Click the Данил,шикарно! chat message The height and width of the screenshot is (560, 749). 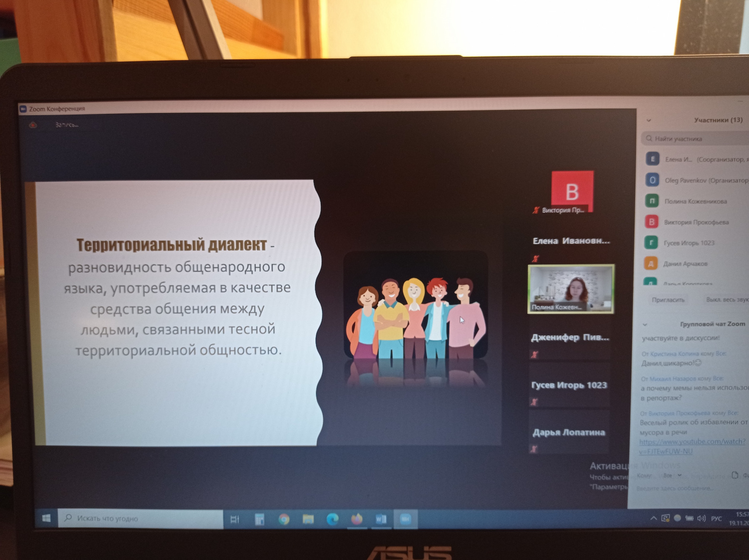(671, 363)
